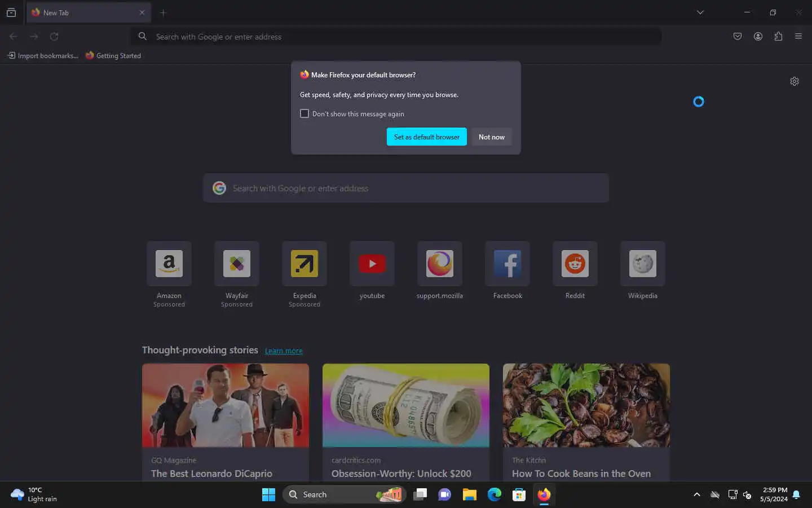Viewport: 812px width, 508px height.
Task: Go forward one page arrow
Action: [34, 36]
